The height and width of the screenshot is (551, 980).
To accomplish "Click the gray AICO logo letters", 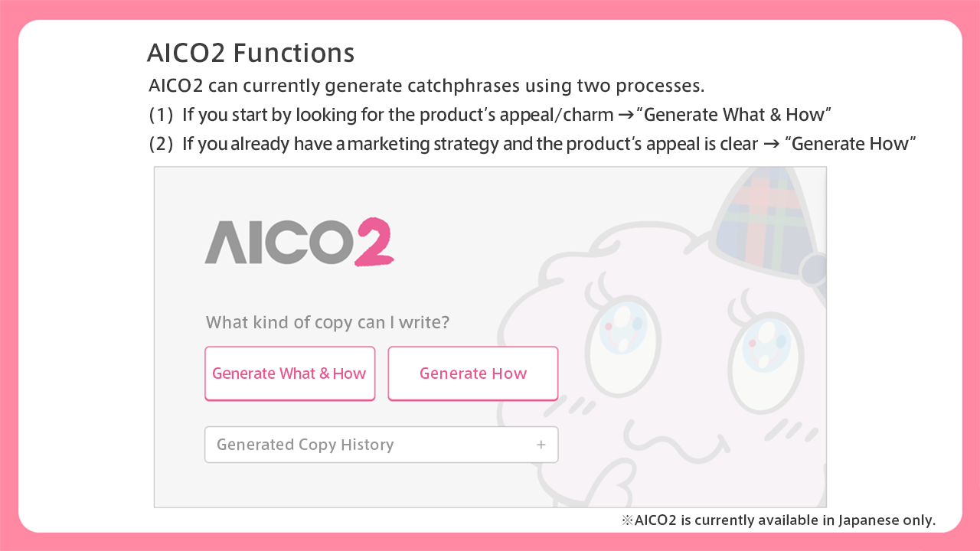I will [279, 243].
